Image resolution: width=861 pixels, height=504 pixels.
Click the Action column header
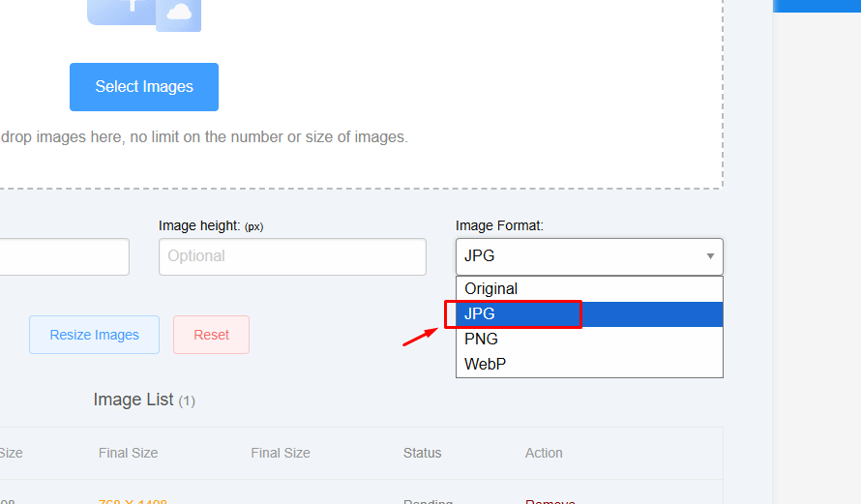[544, 453]
